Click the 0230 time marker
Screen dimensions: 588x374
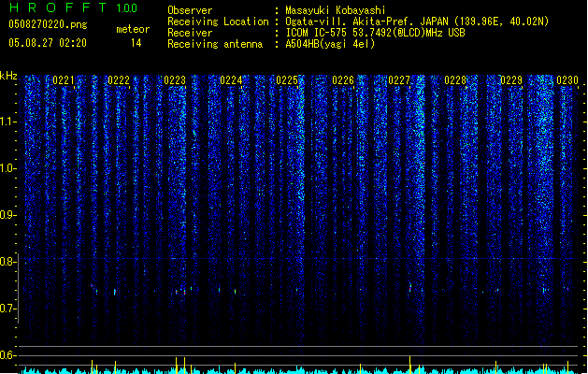click(567, 80)
